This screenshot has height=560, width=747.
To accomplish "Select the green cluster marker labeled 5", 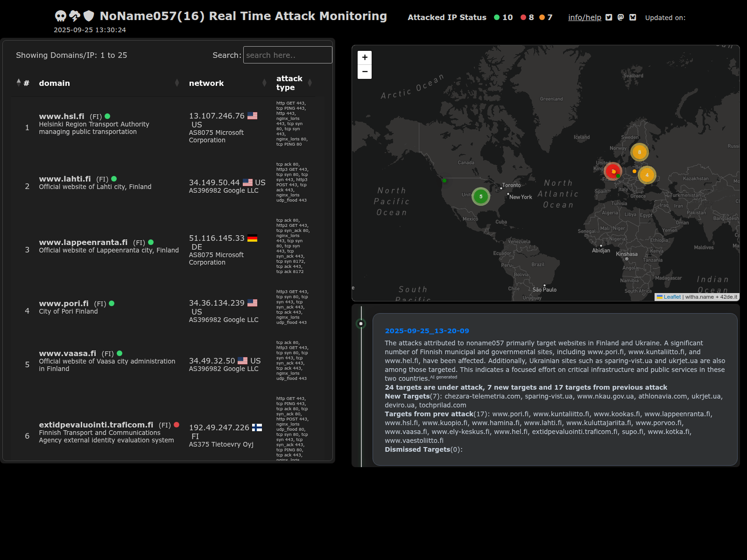I will click(x=480, y=196).
